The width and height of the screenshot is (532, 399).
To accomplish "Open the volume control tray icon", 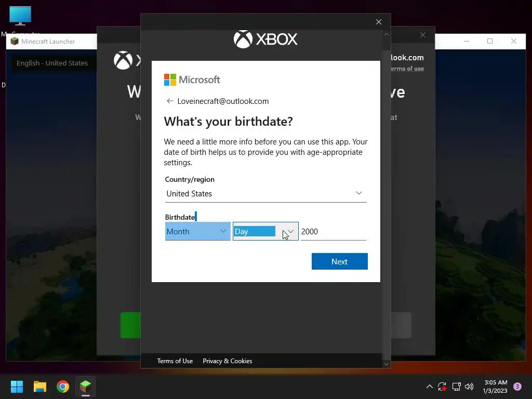I will coord(469,387).
